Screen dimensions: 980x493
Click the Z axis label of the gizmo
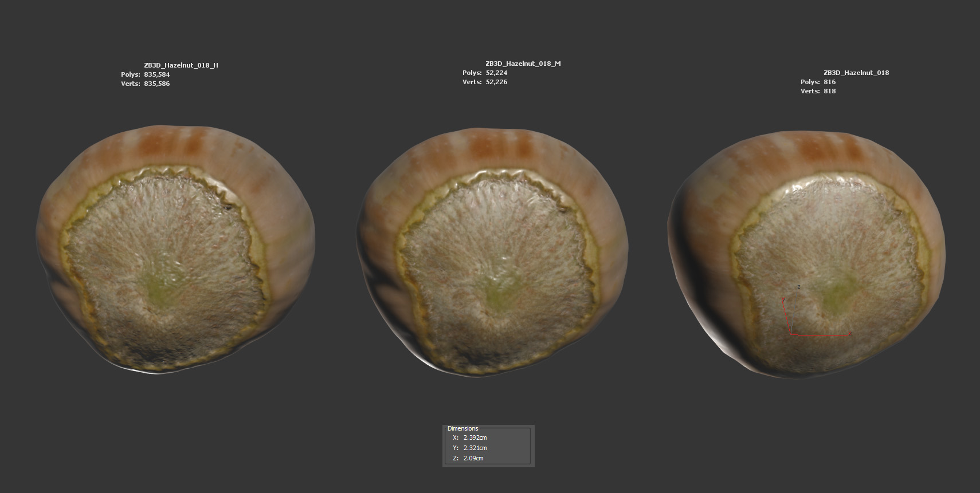click(798, 287)
